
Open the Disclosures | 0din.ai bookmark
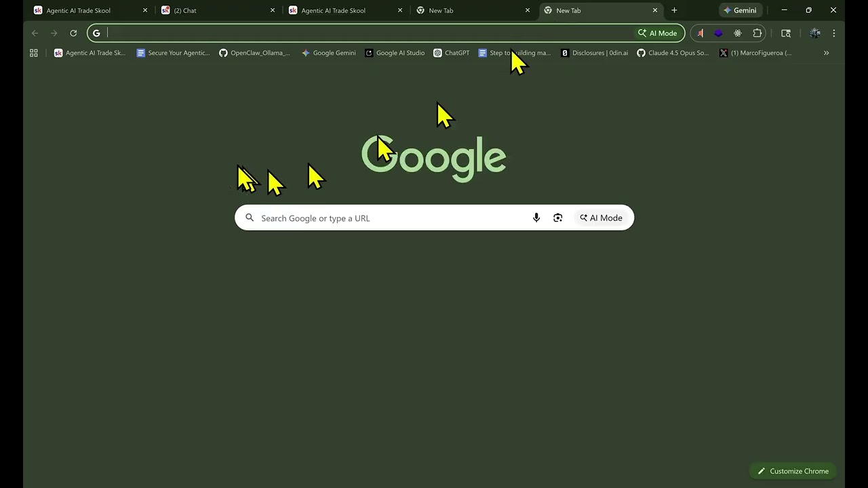coord(595,53)
